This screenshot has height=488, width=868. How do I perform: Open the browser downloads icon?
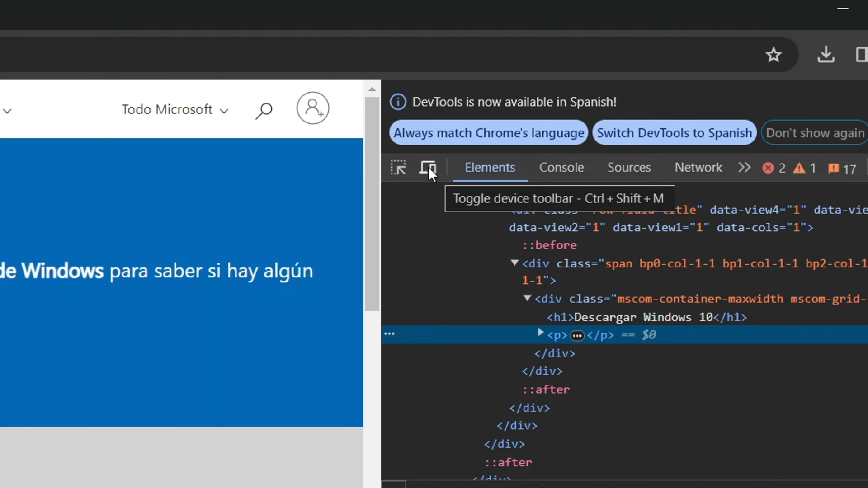826,55
